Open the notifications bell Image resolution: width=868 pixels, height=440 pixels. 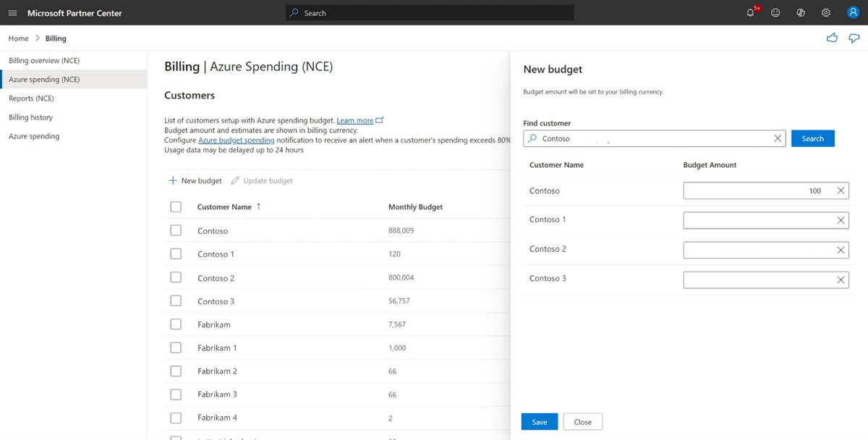pyautogui.click(x=751, y=13)
